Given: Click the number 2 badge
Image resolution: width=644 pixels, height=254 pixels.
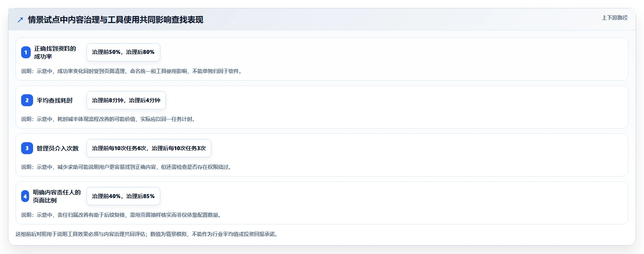Looking at the screenshot, I should point(27,100).
